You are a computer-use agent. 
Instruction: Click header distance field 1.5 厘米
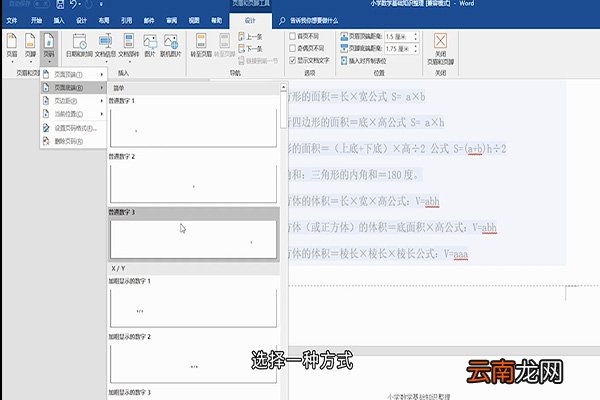[398, 37]
